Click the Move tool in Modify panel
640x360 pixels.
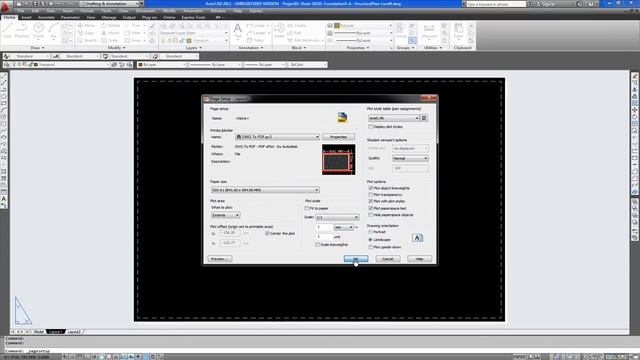[86, 25]
